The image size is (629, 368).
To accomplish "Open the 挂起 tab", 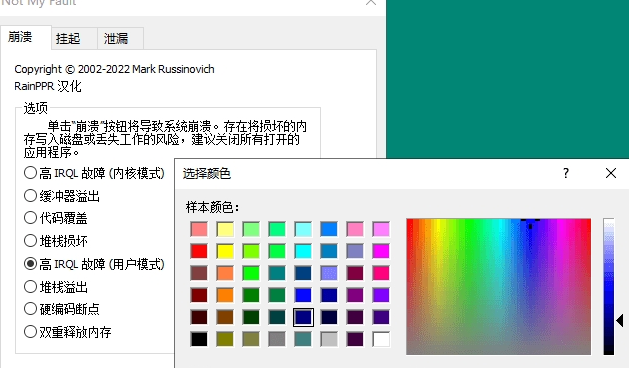I will (x=74, y=39).
